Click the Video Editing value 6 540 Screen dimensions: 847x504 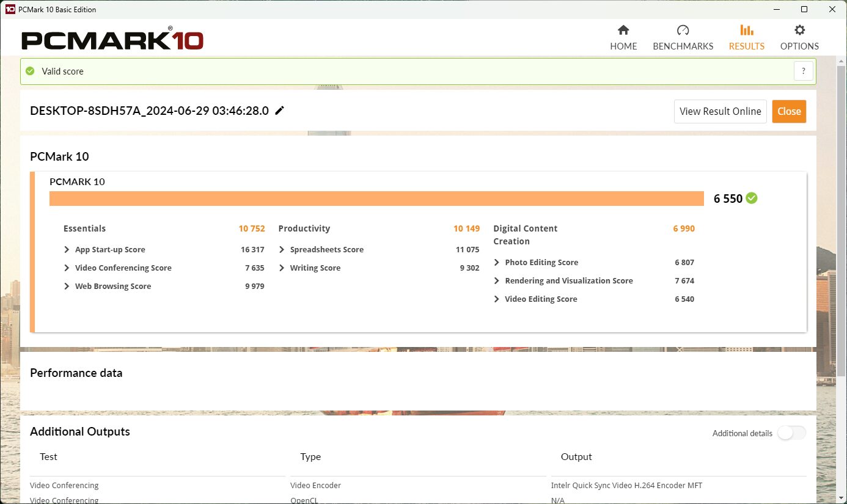click(684, 299)
